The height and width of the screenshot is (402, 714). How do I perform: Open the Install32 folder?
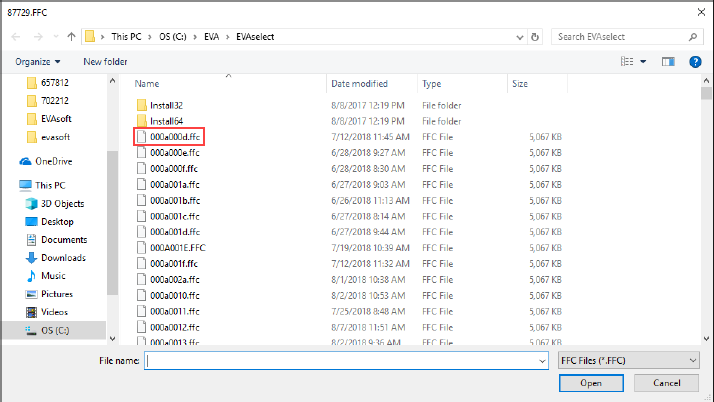pyautogui.click(x=166, y=105)
